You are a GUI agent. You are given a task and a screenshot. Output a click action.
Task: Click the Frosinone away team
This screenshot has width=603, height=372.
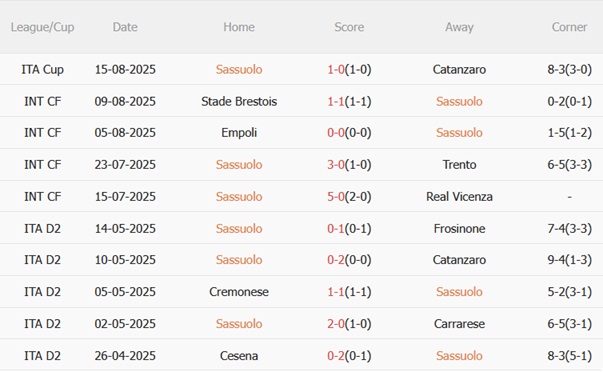tap(459, 229)
